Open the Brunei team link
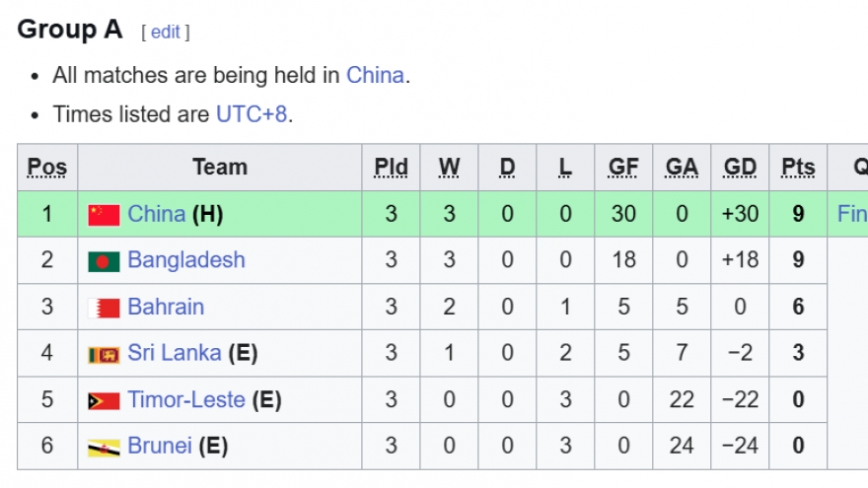868x488 pixels. tap(160, 446)
